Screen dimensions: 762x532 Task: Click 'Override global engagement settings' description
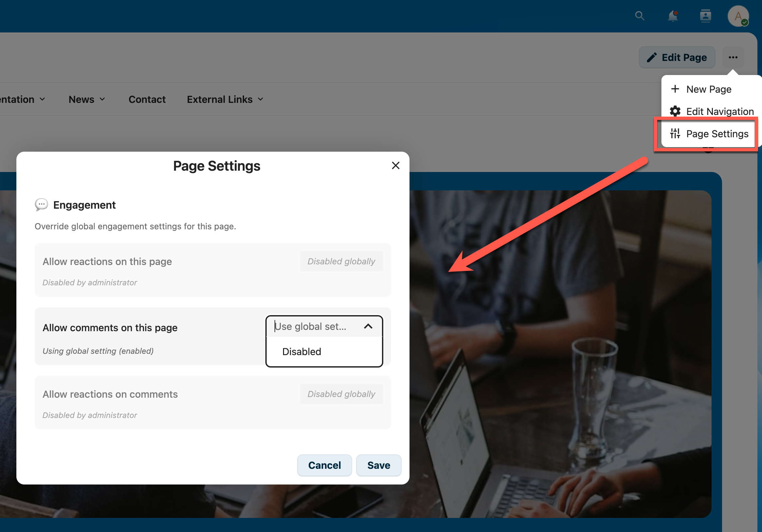point(135,226)
